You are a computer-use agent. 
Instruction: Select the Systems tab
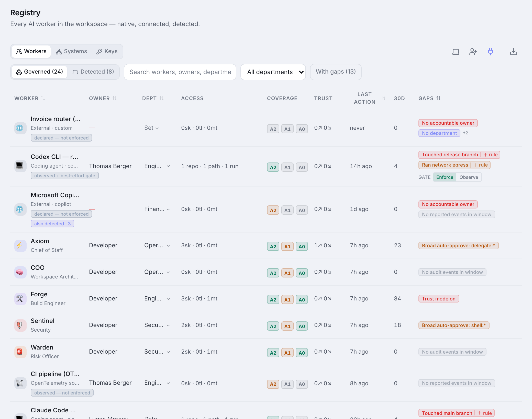coord(72,51)
